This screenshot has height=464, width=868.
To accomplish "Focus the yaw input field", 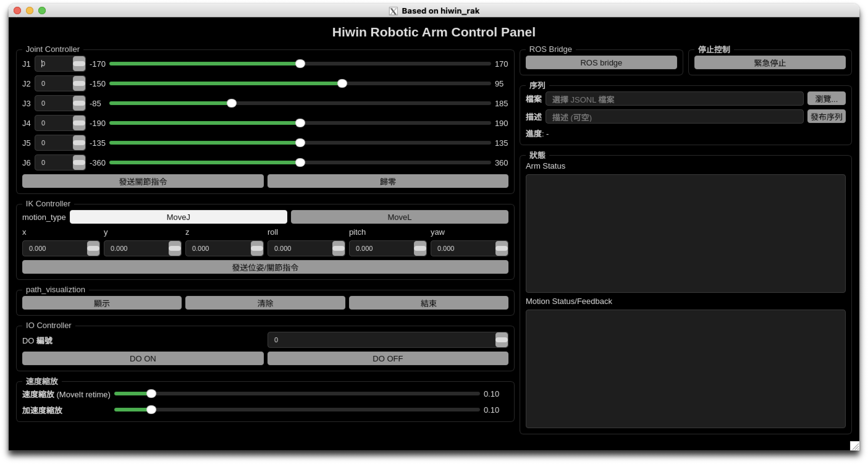I will [x=463, y=249].
